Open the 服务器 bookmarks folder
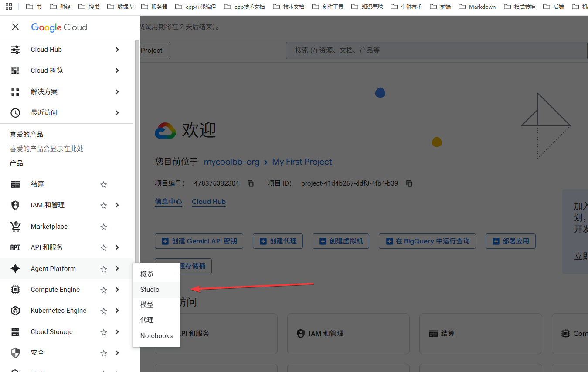 [154, 7]
